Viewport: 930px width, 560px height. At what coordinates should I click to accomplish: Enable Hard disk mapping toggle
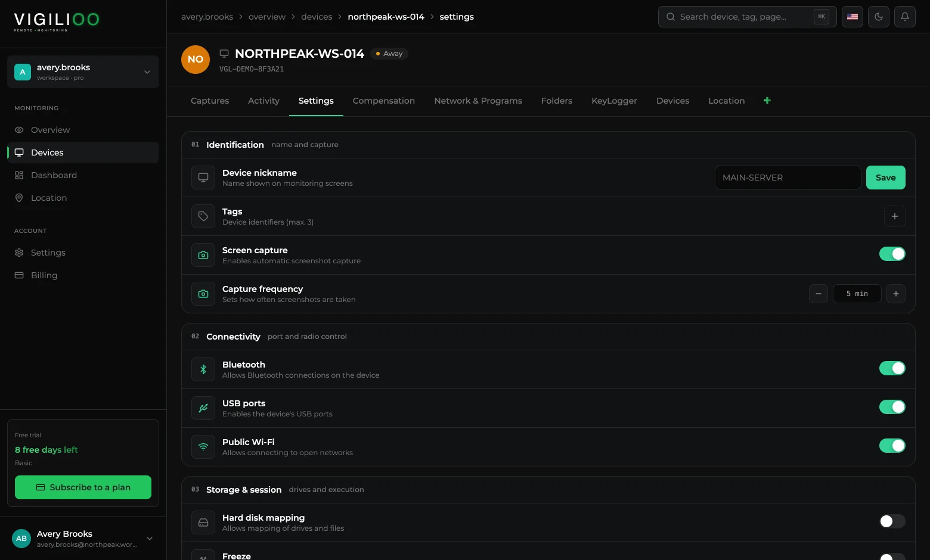(892, 521)
